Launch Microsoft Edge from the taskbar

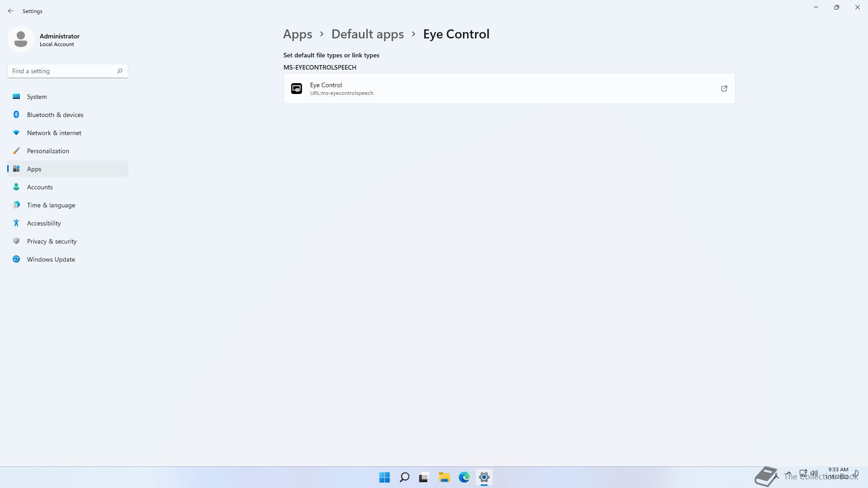(464, 477)
